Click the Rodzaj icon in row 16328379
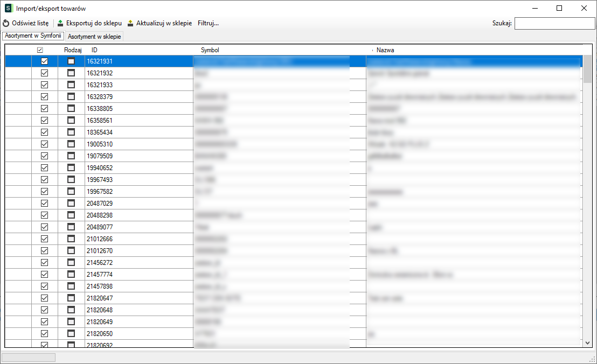 [71, 96]
